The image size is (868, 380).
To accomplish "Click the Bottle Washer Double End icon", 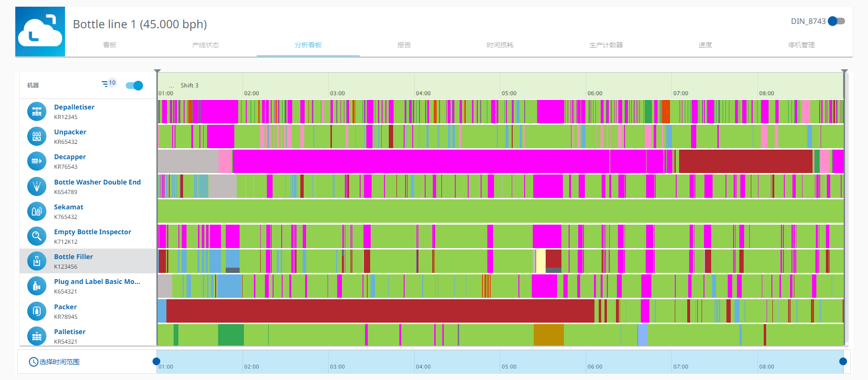I will tap(37, 186).
